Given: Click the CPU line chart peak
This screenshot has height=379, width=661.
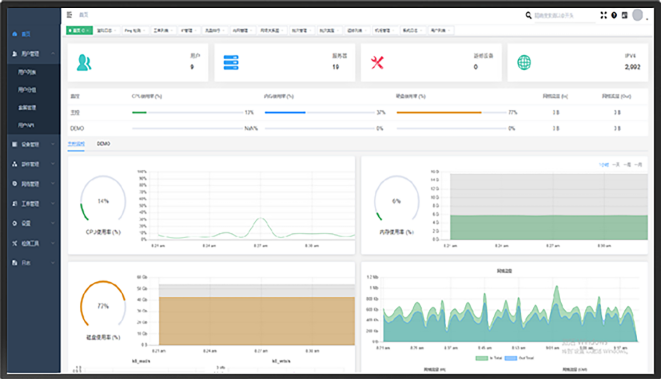Looking at the screenshot, I should (261, 218).
